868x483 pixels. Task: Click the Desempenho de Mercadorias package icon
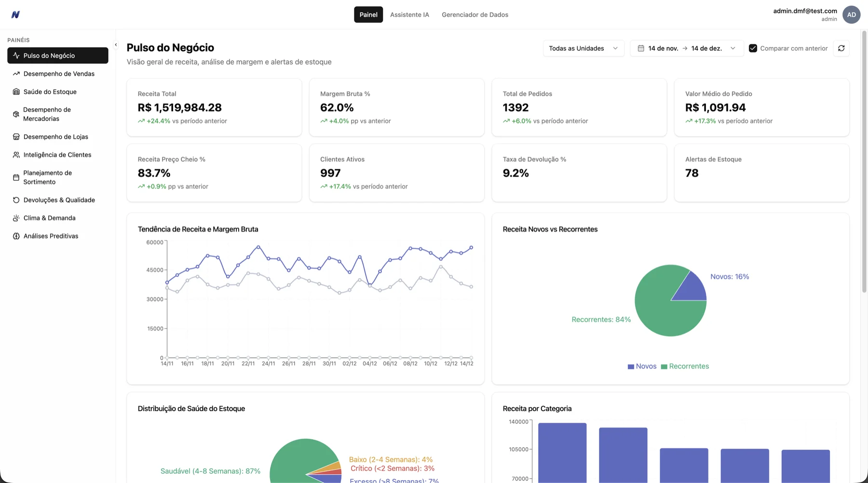point(16,114)
